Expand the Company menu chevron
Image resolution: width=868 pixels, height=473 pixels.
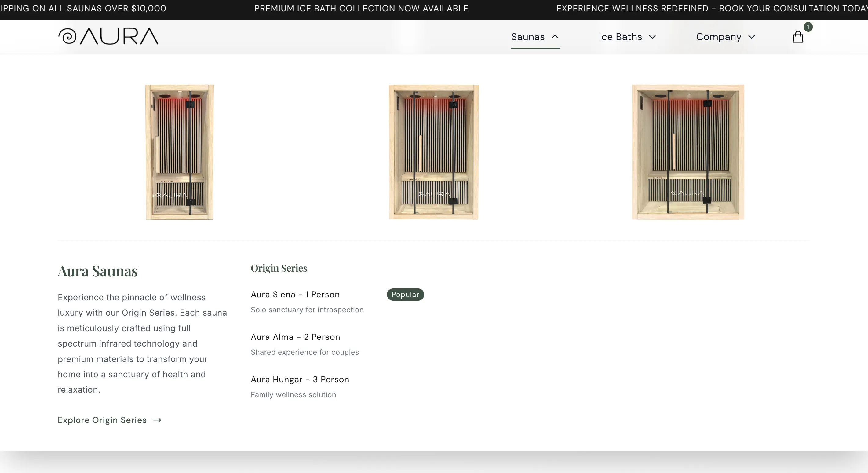pyautogui.click(x=751, y=37)
